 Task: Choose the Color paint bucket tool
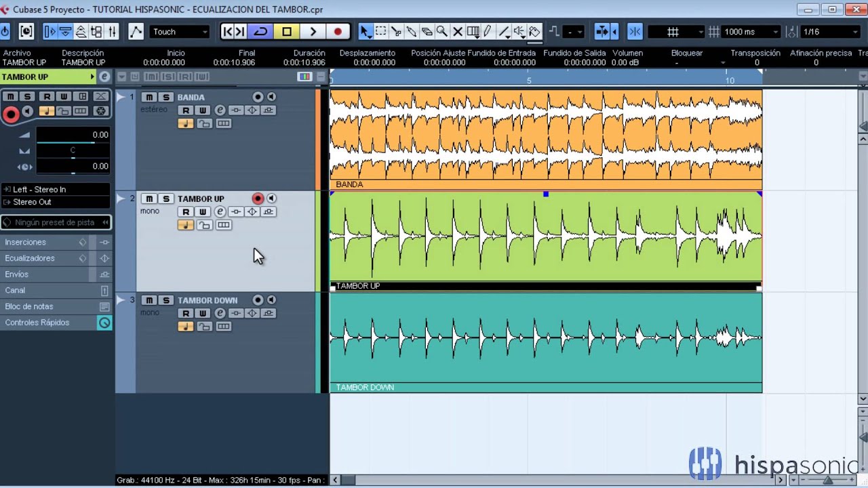point(534,32)
